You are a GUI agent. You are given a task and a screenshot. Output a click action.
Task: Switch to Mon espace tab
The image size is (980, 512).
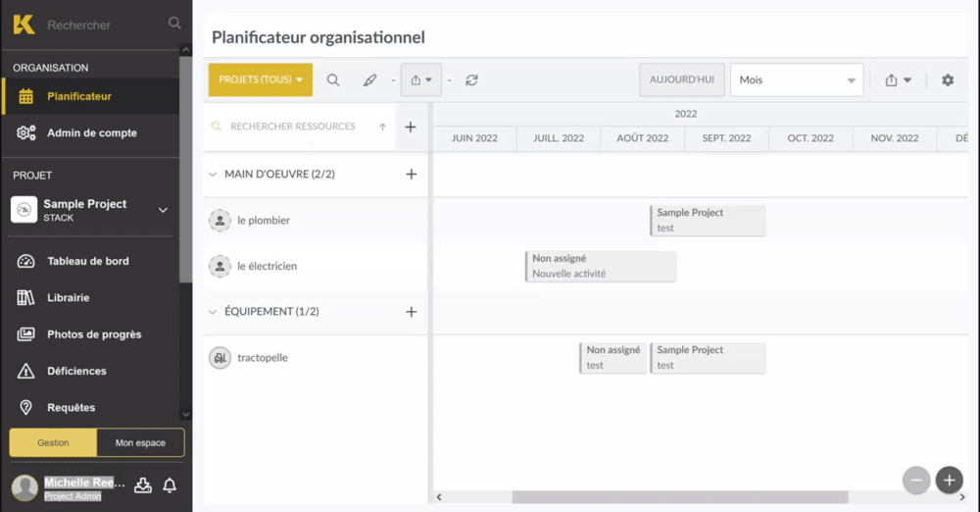pyautogui.click(x=140, y=442)
